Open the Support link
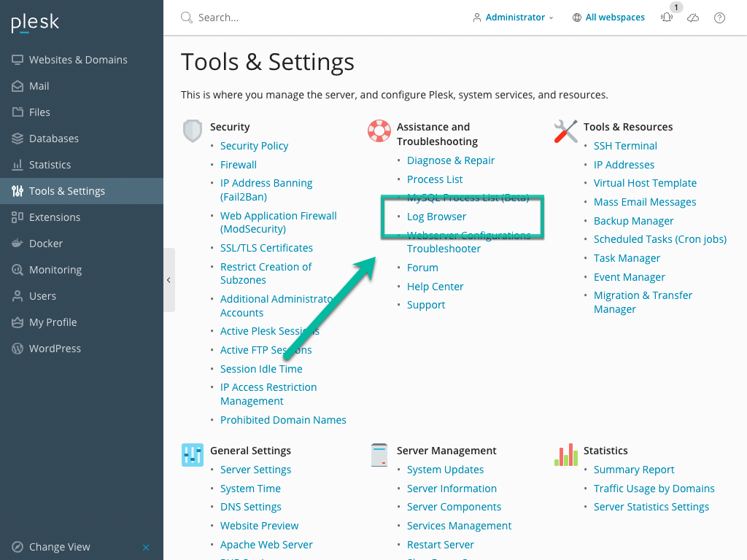Image resolution: width=747 pixels, height=560 pixels. click(x=426, y=305)
